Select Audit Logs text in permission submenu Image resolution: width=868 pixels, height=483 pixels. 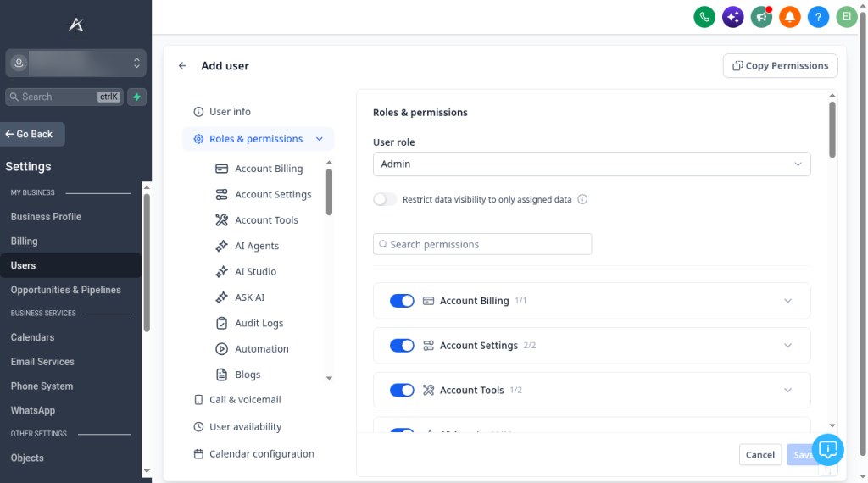click(x=259, y=323)
